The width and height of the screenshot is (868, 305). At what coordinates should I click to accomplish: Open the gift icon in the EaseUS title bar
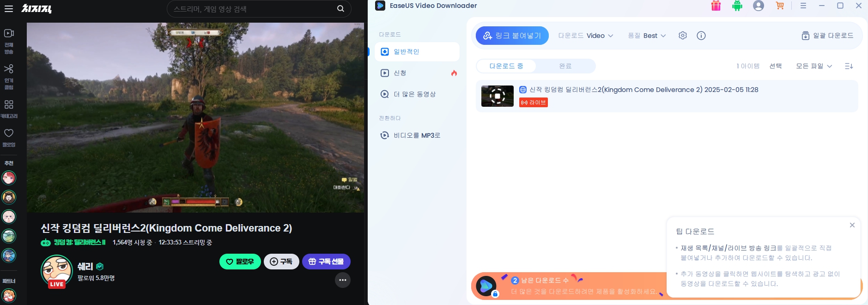tap(716, 6)
